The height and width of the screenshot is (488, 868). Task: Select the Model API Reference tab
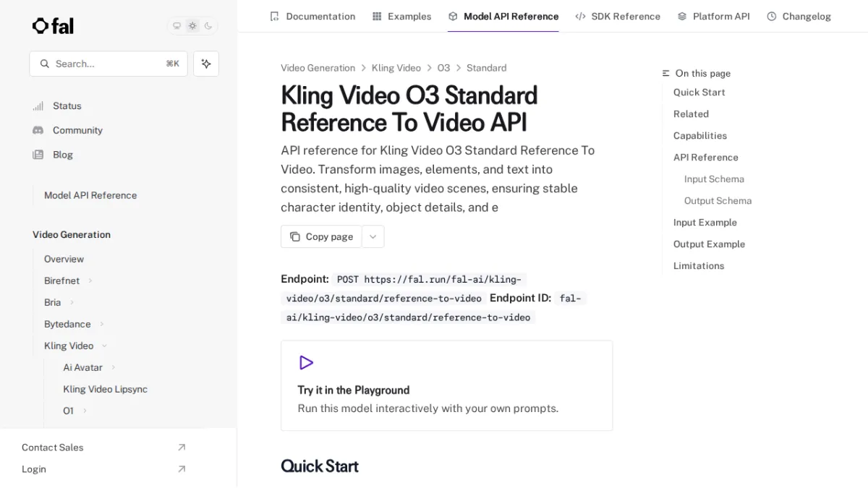click(x=503, y=16)
